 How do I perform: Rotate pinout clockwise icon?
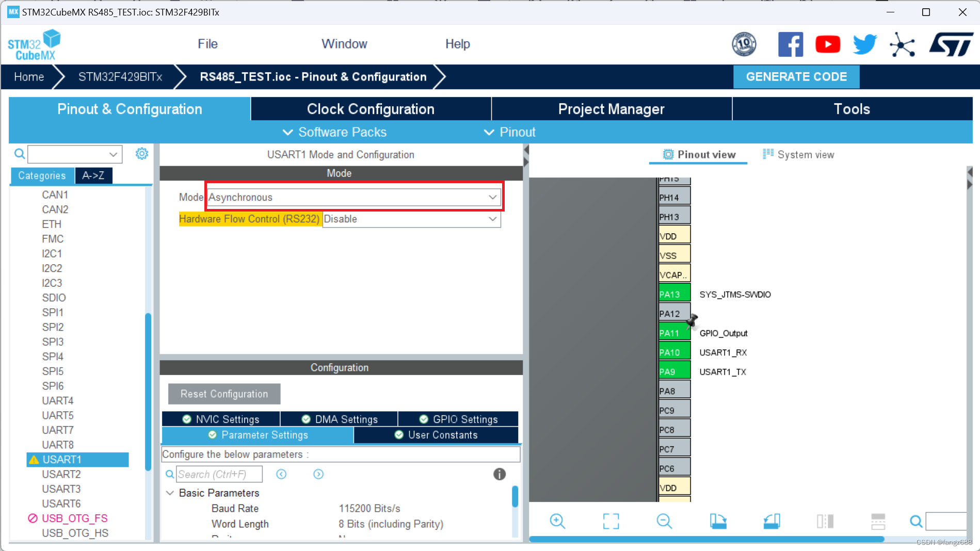click(718, 521)
